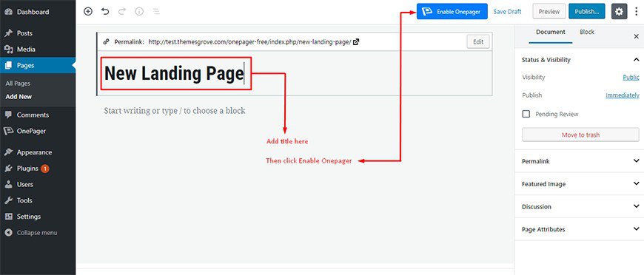Check the Pending Review checkbox

(x=526, y=114)
